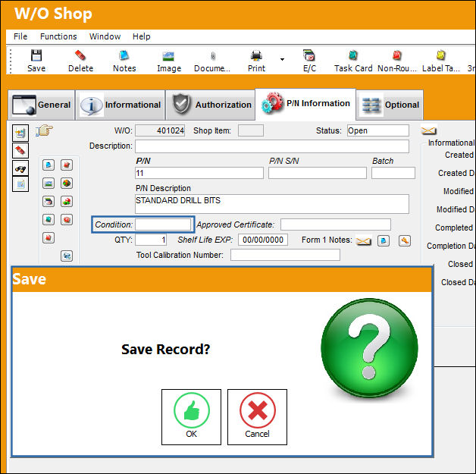The height and width of the screenshot is (474, 476).
Task: Click the P/N Description text box
Action: [x=272, y=204]
